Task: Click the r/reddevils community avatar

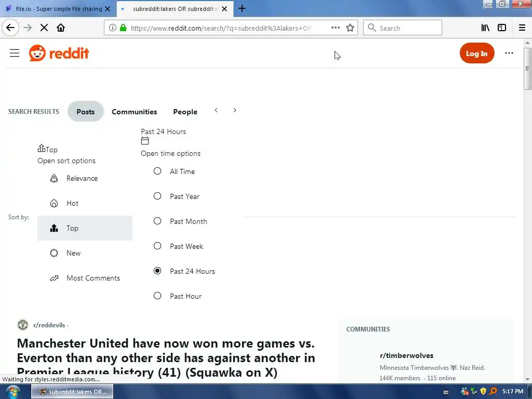Action: [x=23, y=325]
